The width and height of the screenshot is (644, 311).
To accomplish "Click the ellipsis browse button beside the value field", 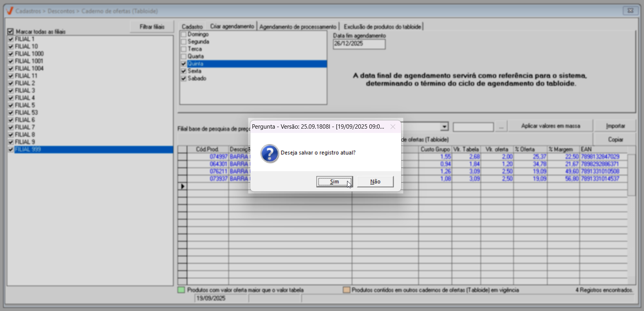I will coord(501,127).
